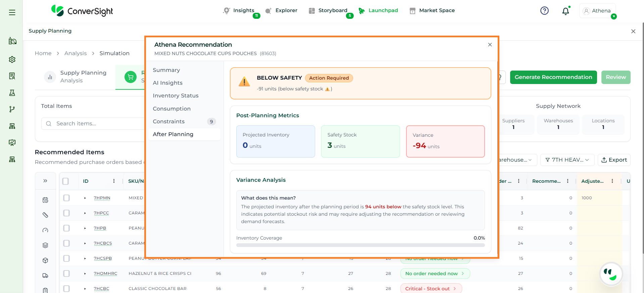This screenshot has height=293, width=644.
Task: Click the notification bell icon
Action: [x=565, y=11]
